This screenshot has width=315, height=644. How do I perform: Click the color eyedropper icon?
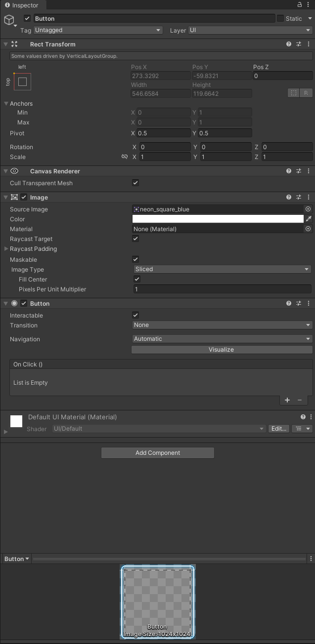point(309,219)
